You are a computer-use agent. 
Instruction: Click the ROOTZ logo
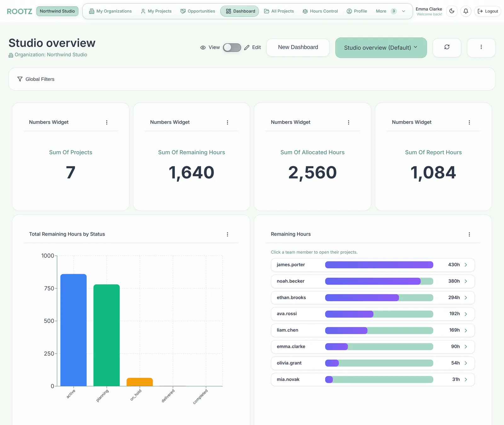click(20, 11)
